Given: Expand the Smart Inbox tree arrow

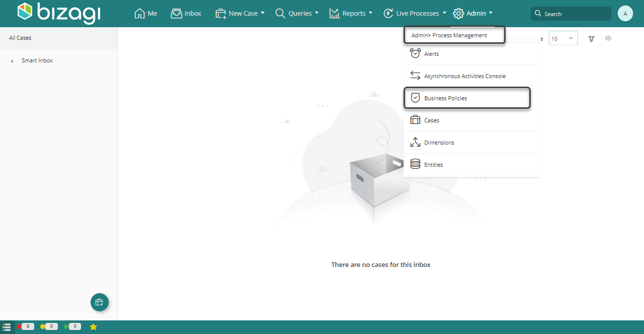Looking at the screenshot, I should (12, 61).
